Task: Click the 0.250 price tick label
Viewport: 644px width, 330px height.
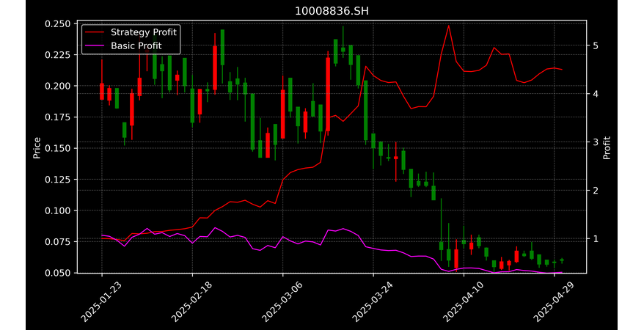Action: pos(57,23)
